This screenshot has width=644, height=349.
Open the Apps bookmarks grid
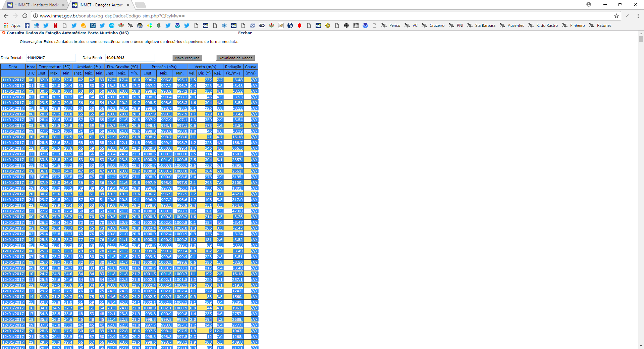tap(12, 26)
